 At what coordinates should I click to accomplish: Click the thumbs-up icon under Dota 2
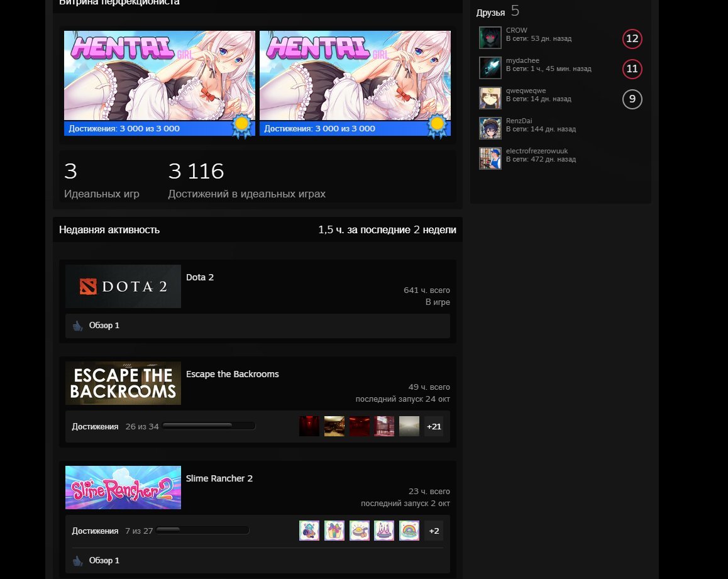pos(78,326)
